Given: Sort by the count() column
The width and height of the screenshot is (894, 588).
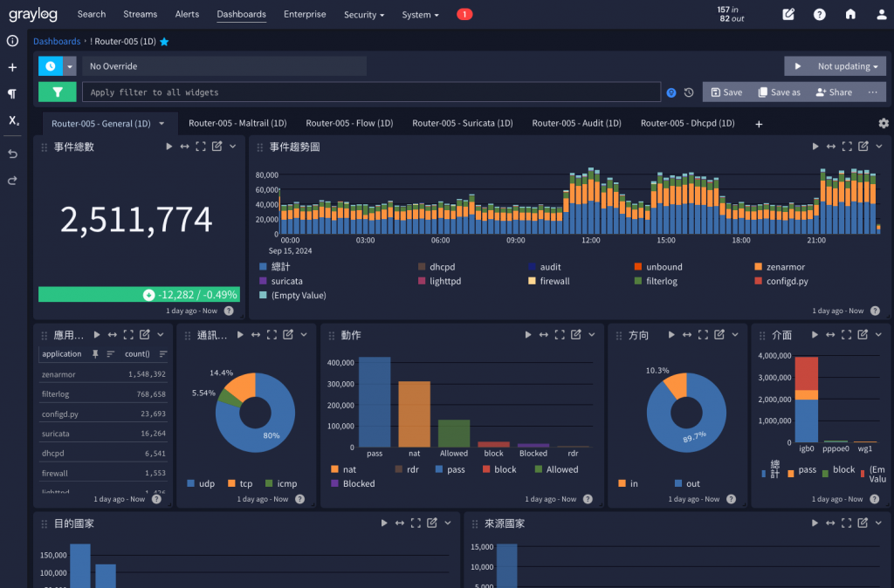Looking at the screenshot, I should coord(163,354).
